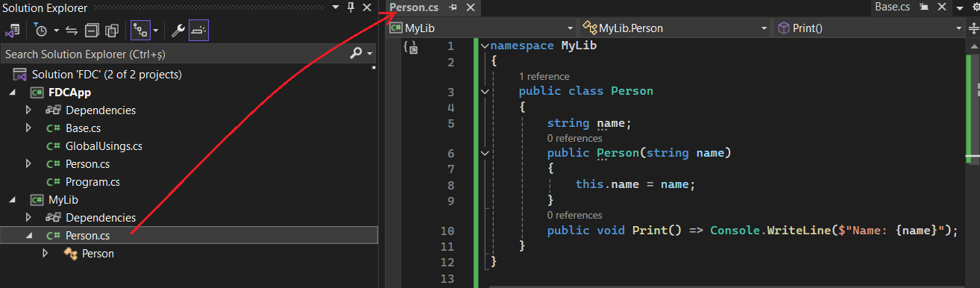Collapse the MyLib project node
This screenshot has width=980, height=288.
[13, 200]
